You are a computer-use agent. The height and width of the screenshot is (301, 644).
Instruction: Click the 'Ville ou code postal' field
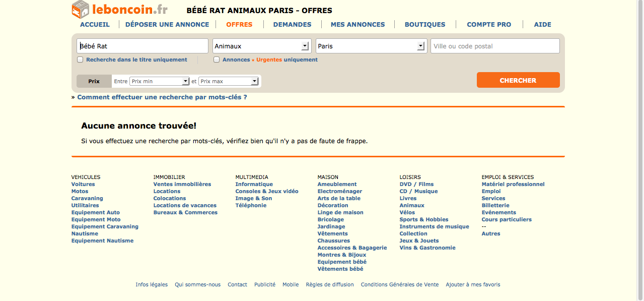pyautogui.click(x=494, y=46)
